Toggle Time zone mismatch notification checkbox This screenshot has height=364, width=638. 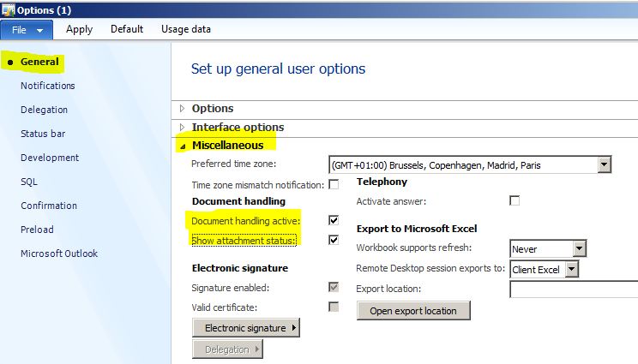pos(334,185)
